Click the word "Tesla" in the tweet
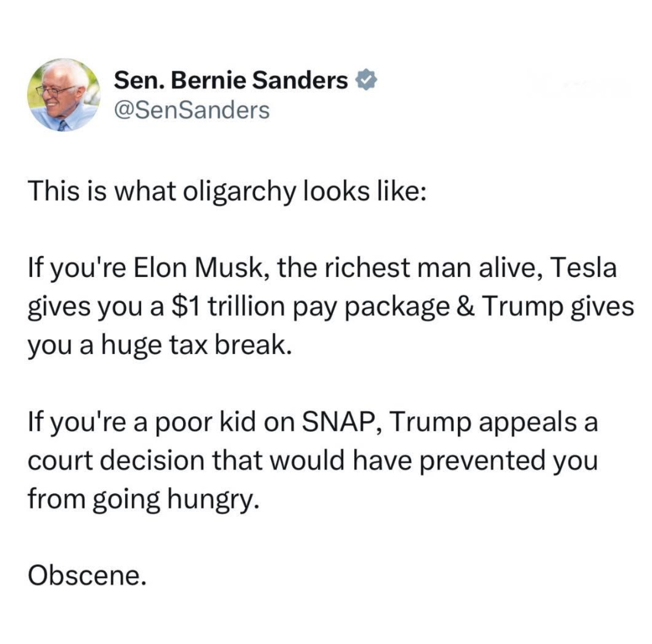 [584, 269]
